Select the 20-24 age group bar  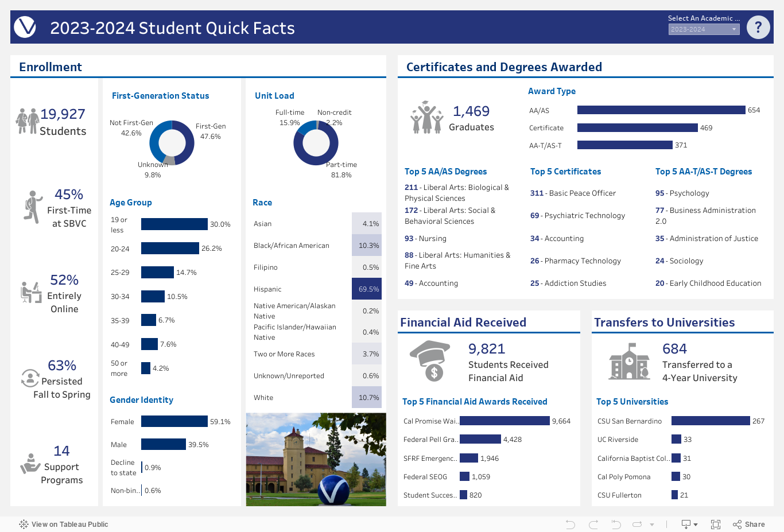(x=170, y=248)
